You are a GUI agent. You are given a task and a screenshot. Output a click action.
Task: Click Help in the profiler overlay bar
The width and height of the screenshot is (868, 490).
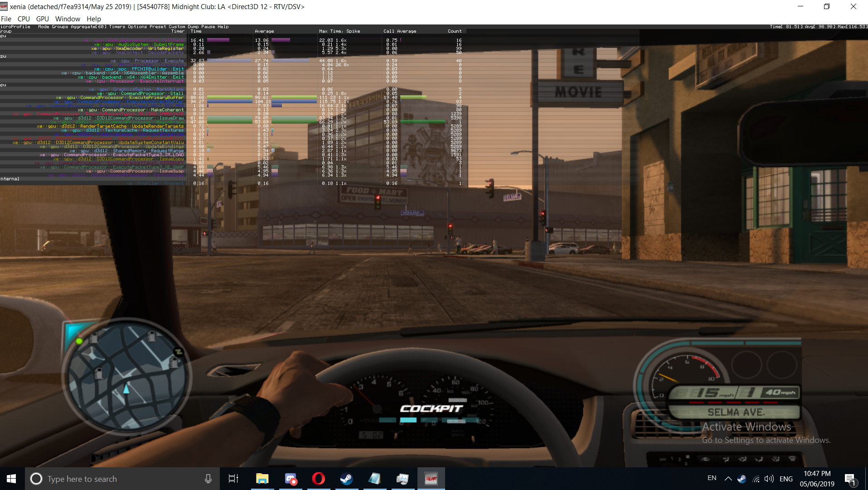[223, 27]
